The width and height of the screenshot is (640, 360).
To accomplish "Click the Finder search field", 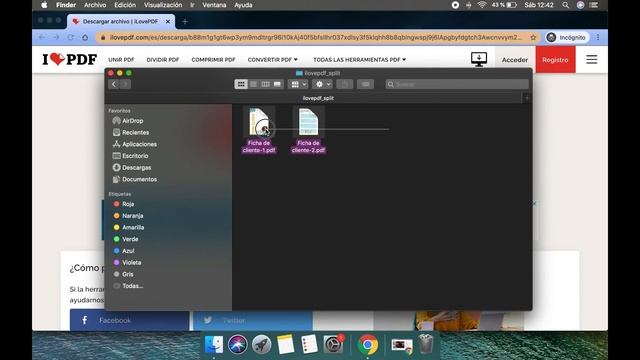I will (x=457, y=84).
